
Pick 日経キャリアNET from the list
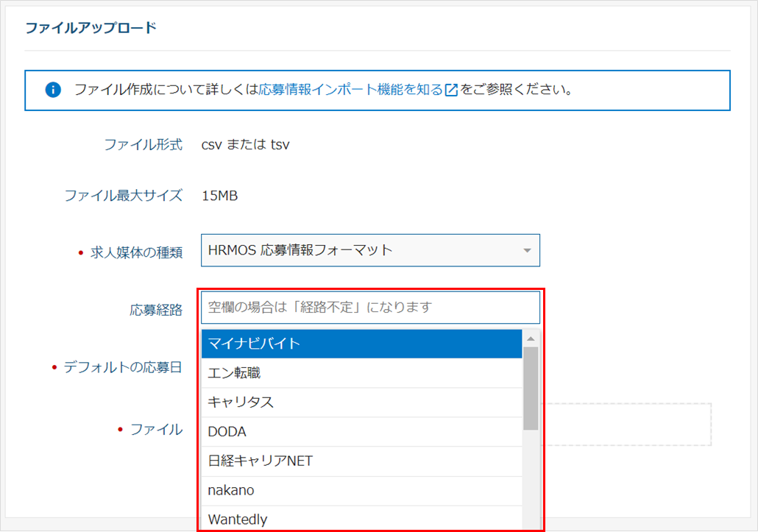click(x=361, y=461)
